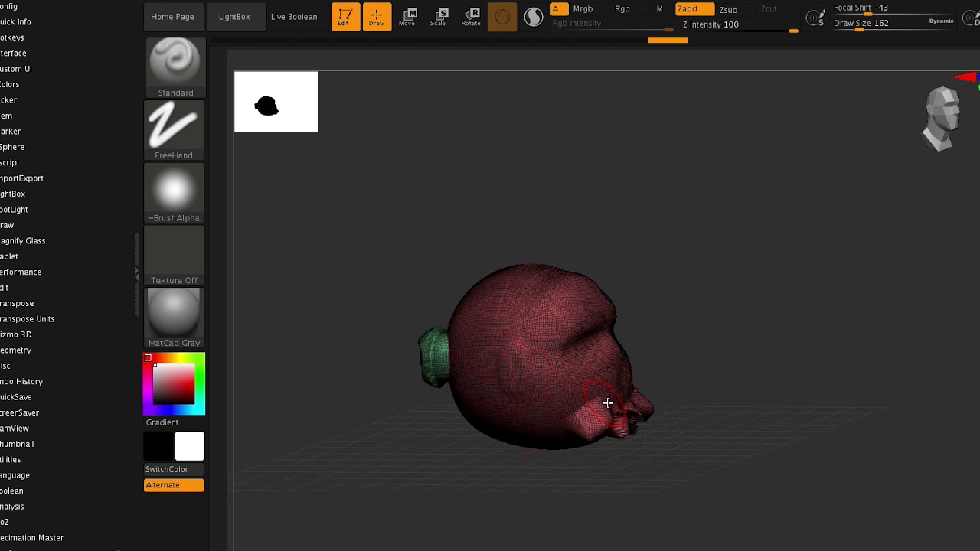This screenshot has height=551, width=980.
Task: Toggle Dynamic draw size
Action: pyautogui.click(x=941, y=21)
